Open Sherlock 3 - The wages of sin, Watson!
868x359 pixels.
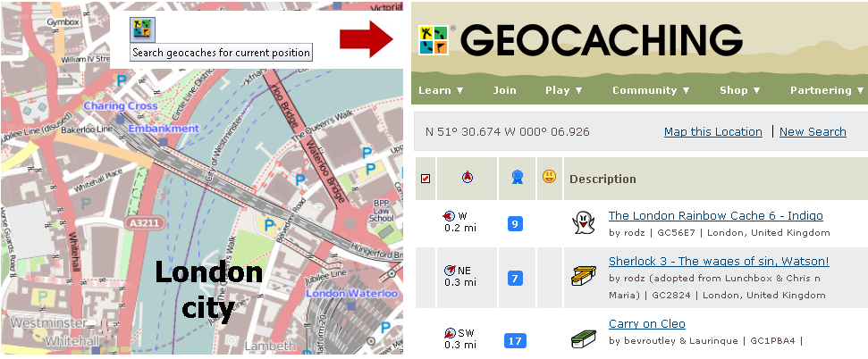[x=719, y=261]
